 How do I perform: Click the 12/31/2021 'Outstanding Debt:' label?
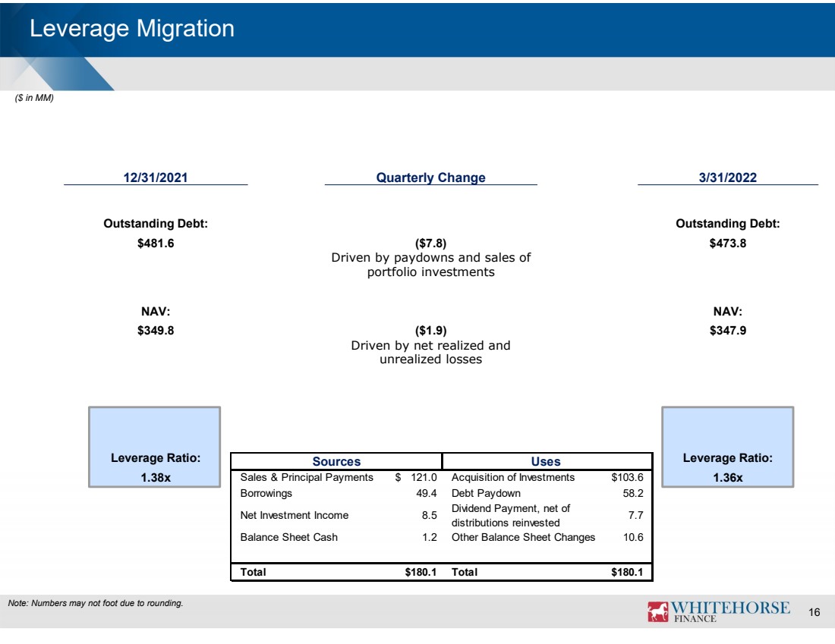click(x=156, y=224)
